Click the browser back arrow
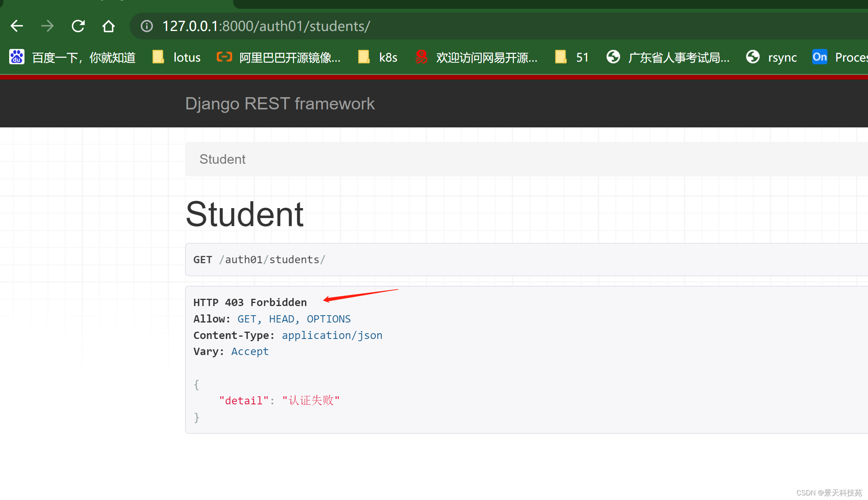 17,26
